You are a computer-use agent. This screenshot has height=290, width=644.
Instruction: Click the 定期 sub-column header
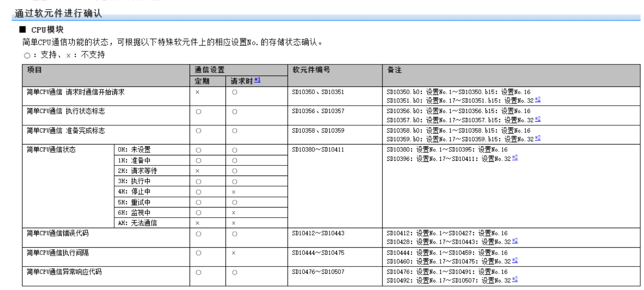(202, 81)
